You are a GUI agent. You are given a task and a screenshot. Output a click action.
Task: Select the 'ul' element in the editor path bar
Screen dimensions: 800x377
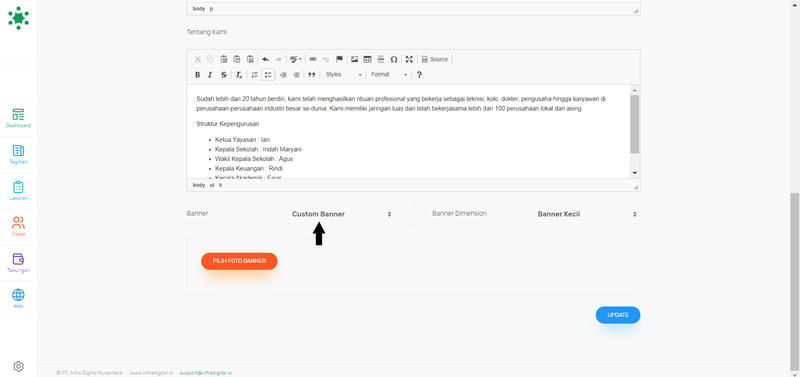tap(212, 185)
